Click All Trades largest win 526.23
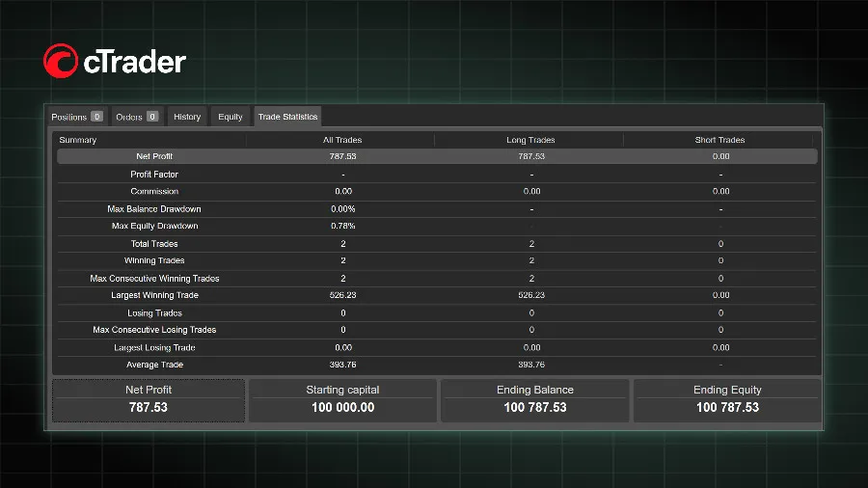 tap(342, 295)
